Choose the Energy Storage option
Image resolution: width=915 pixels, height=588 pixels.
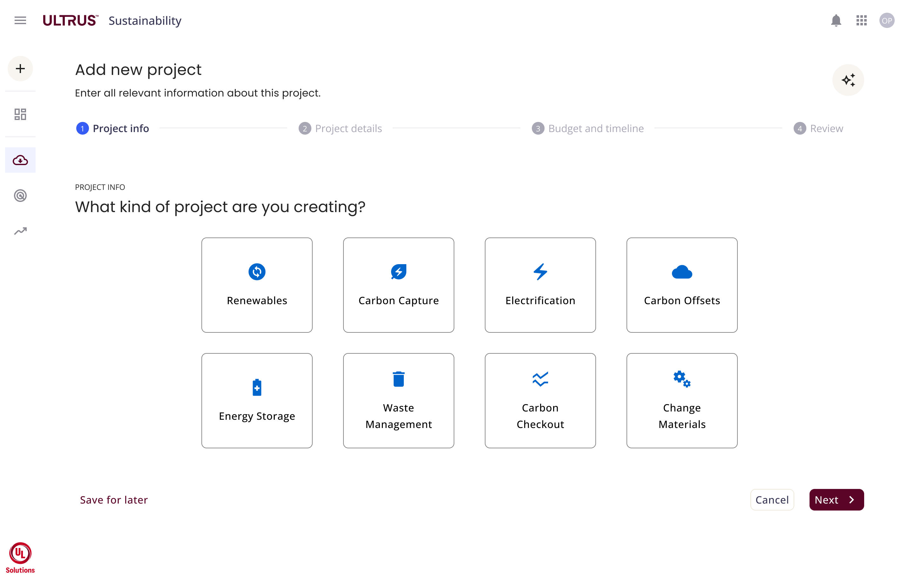pos(257,400)
